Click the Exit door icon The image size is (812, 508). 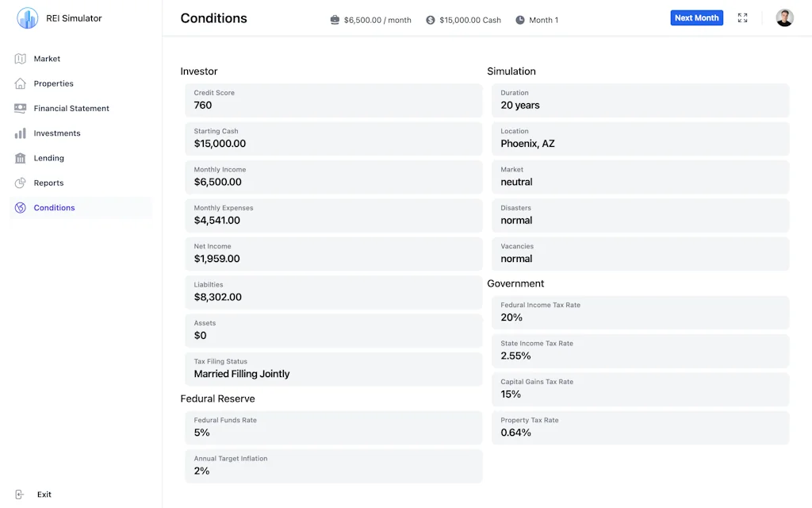20,495
